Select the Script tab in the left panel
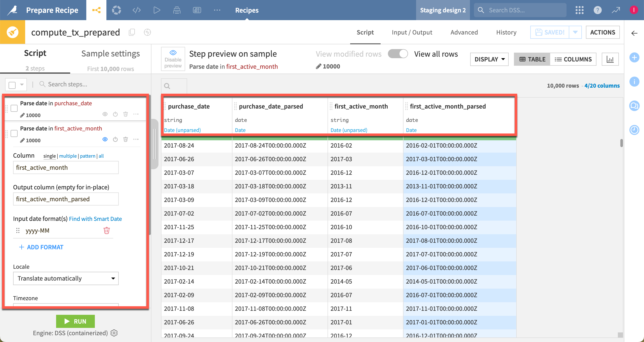 pos(35,59)
